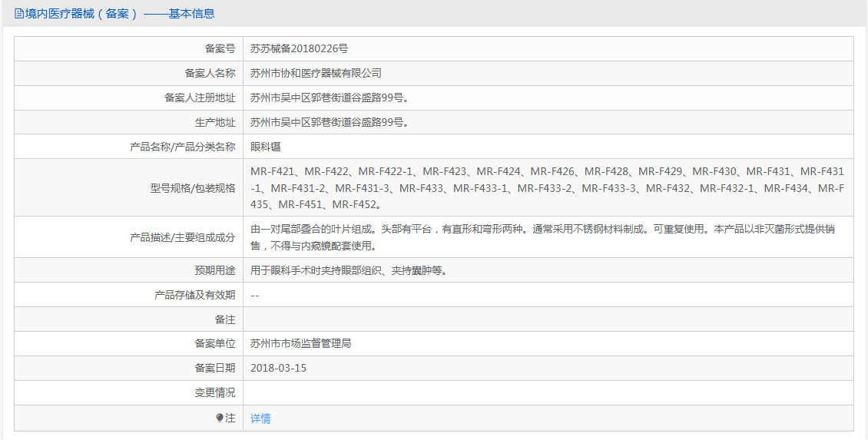Click the 生产地址 label
The image size is (868, 440).
[215, 122]
